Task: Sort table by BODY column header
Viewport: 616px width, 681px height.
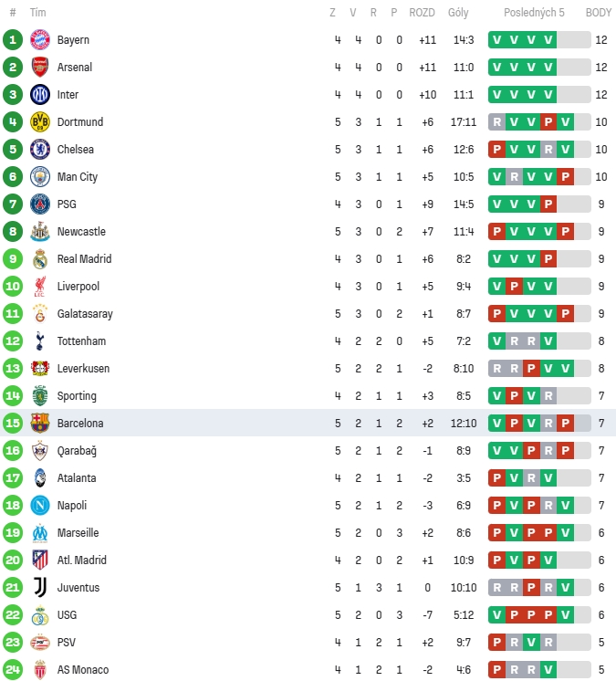Action: pyautogui.click(x=599, y=13)
